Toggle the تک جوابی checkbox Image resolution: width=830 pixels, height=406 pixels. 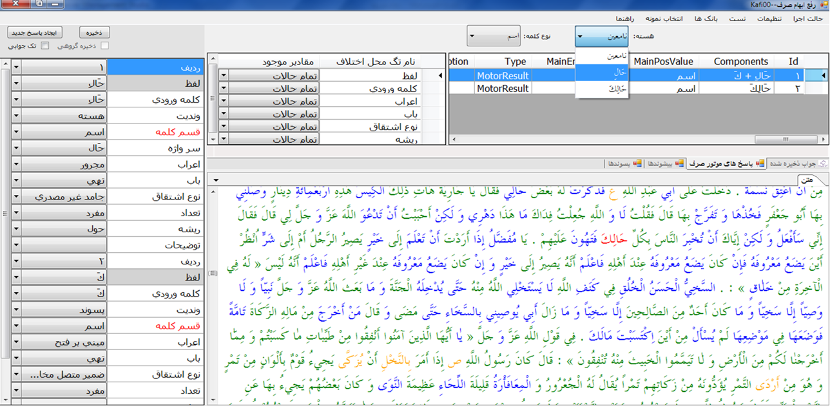47,45
